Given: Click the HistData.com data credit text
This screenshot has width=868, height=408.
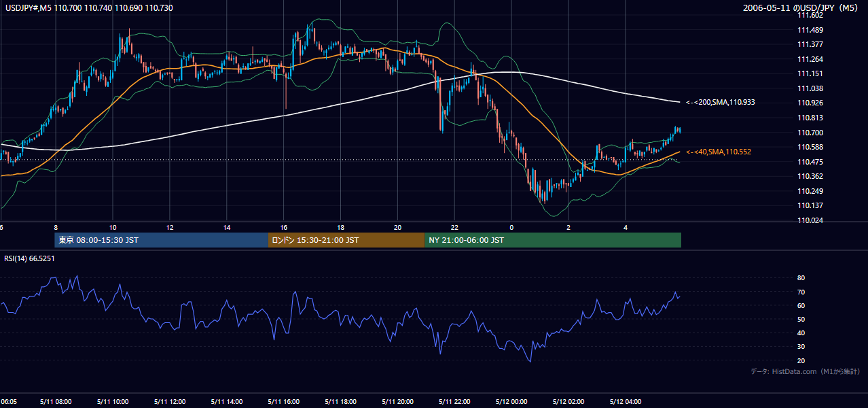Looking at the screenshot, I should pos(806,371).
